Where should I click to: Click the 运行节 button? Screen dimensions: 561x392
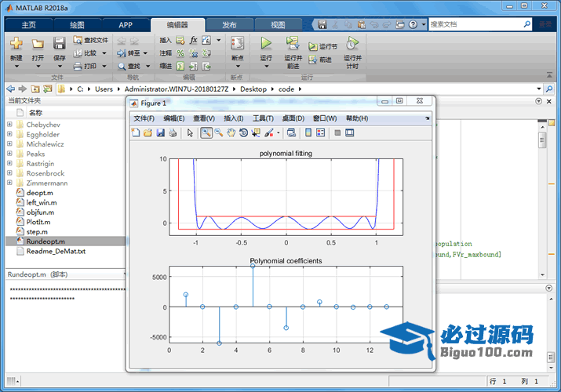click(x=322, y=46)
